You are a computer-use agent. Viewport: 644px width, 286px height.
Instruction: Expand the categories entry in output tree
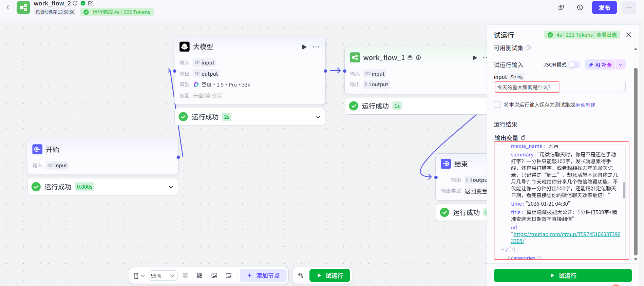(x=509, y=258)
